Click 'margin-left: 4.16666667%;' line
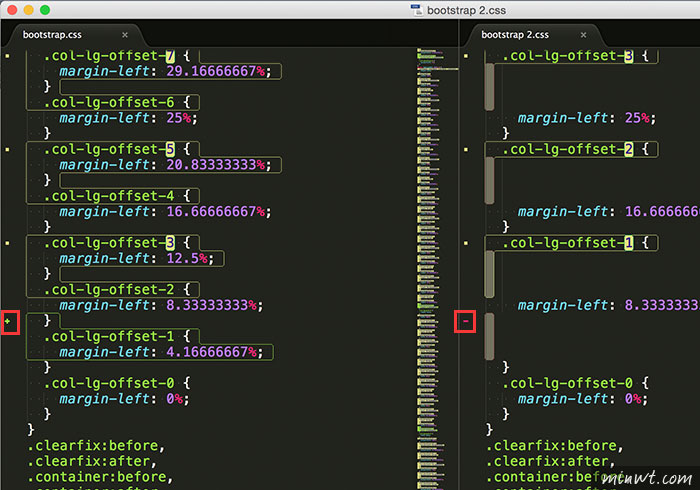Image resolution: width=700 pixels, height=490 pixels. (x=161, y=353)
